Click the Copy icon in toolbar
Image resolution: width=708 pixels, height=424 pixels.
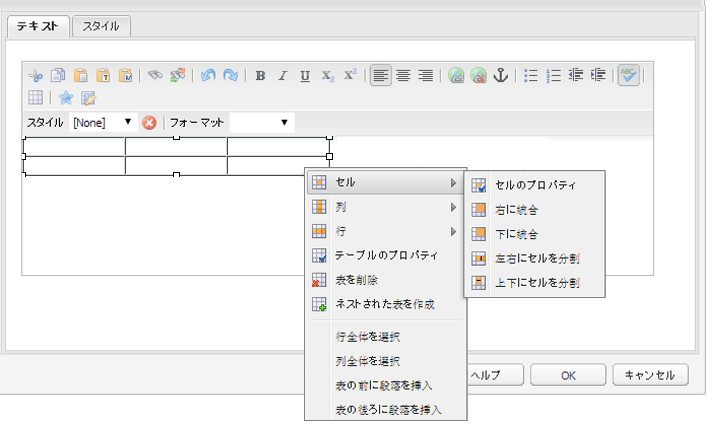58,75
